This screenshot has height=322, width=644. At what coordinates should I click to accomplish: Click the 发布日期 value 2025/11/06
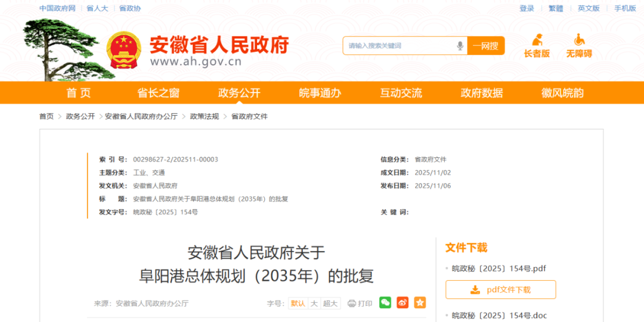[x=433, y=185]
